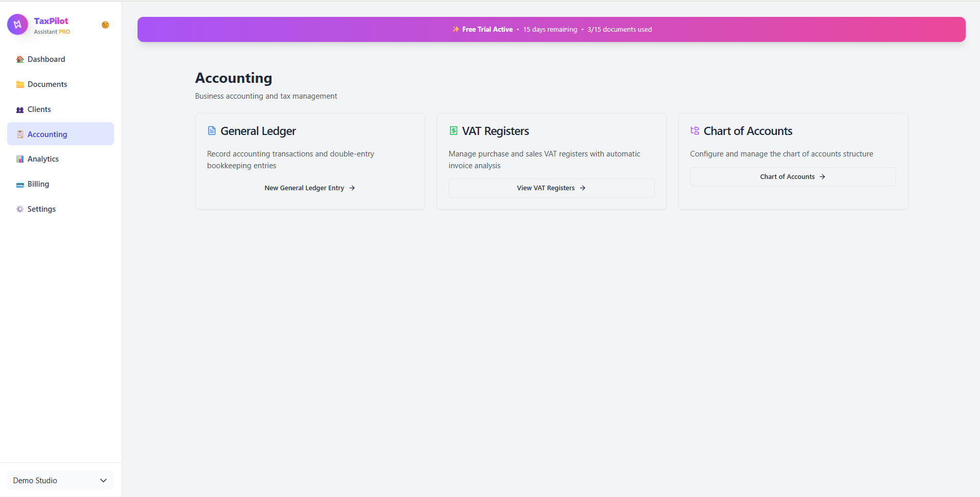Click the Demo Studio chevron arrow
The height and width of the screenshot is (497, 980).
coord(103,480)
